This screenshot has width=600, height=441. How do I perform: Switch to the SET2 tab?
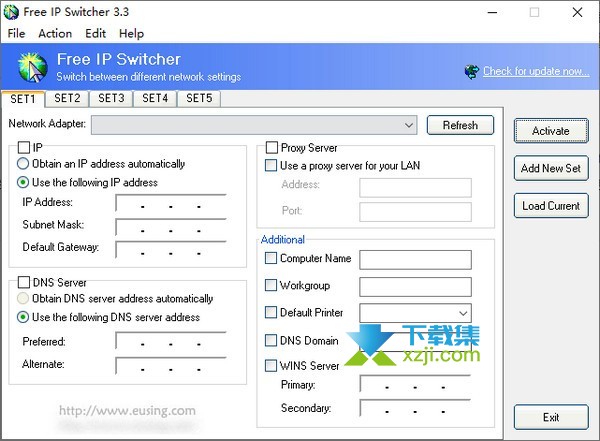pos(67,98)
